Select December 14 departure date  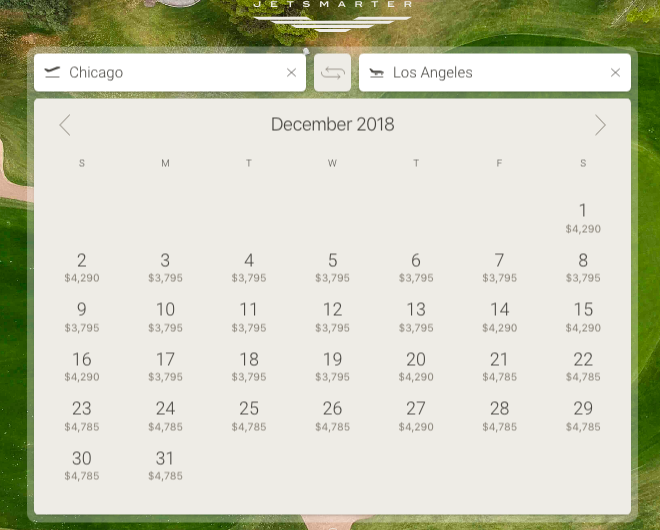point(499,315)
